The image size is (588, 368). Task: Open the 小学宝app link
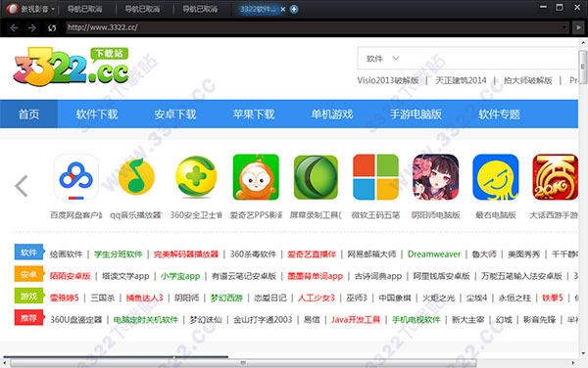point(180,276)
